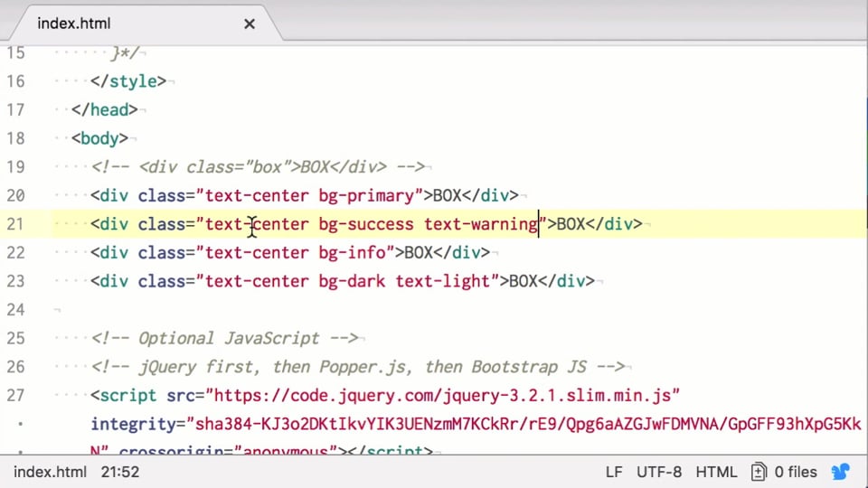Click BOX text in the bg-dark div
The height and width of the screenshot is (488, 868).
pyautogui.click(x=524, y=281)
